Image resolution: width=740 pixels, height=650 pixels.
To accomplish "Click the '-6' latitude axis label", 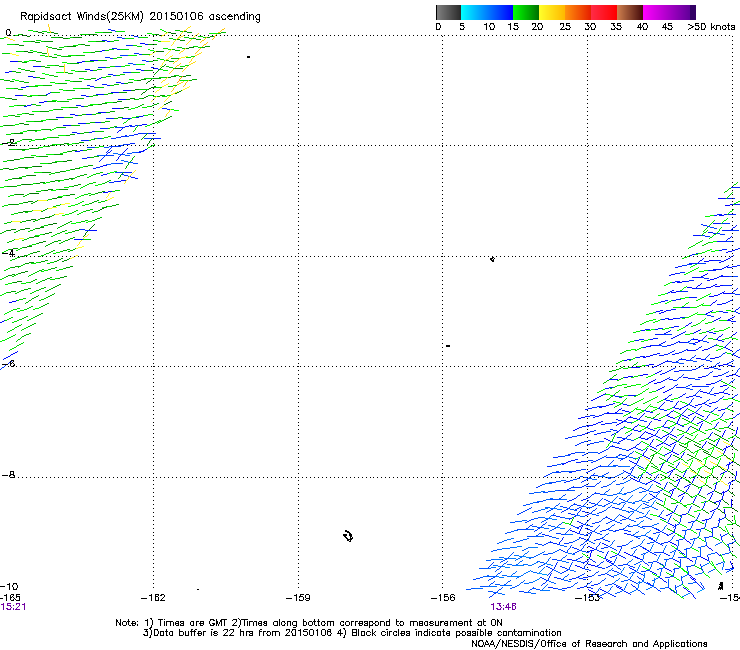I will pos(9,364).
